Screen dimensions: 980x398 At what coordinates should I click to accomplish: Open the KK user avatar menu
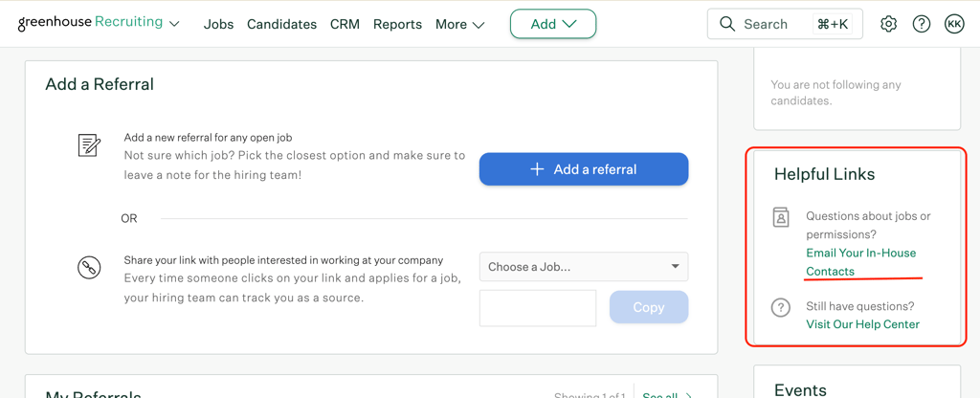[x=954, y=24]
